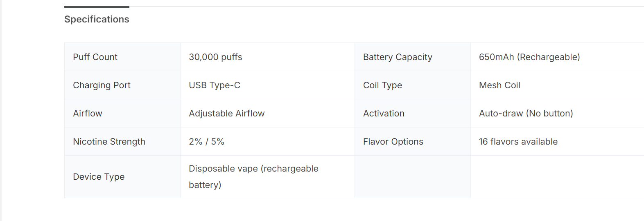
Task: Click the Airflow row label
Action: point(88,114)
